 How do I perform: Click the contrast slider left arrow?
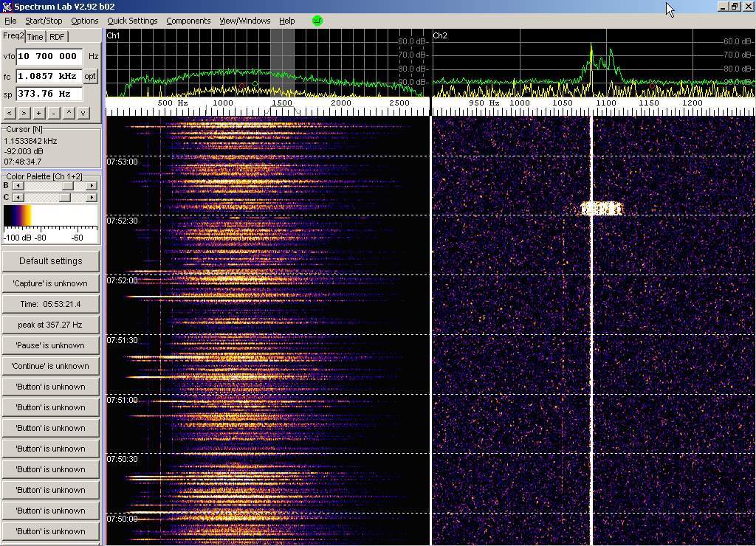[x=18, y=198]
